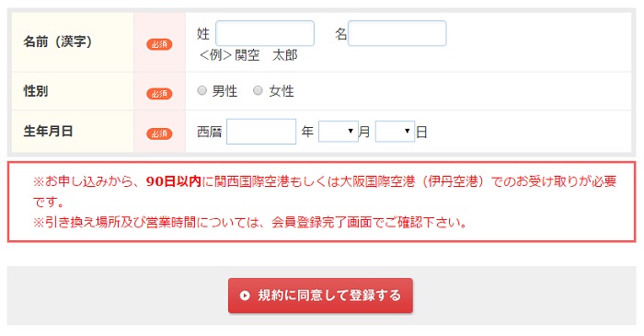Select the 男性 radio button
The width and height of the screenshot is (644, 336).
click(x=201, y=90)
